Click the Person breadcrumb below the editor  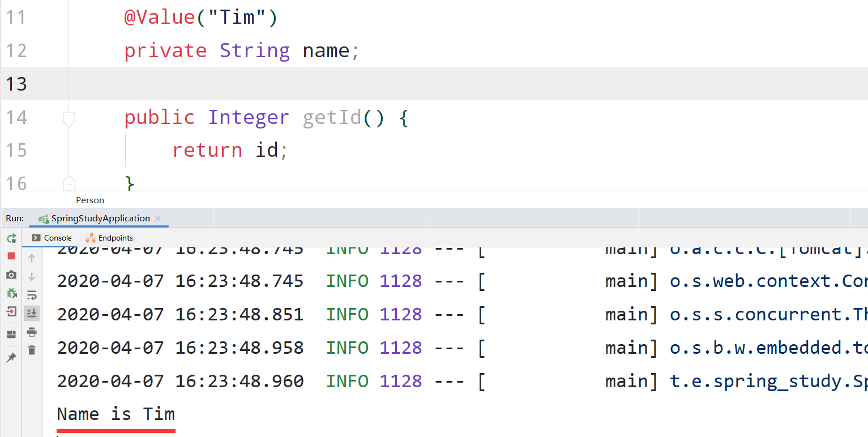point(90,200)
